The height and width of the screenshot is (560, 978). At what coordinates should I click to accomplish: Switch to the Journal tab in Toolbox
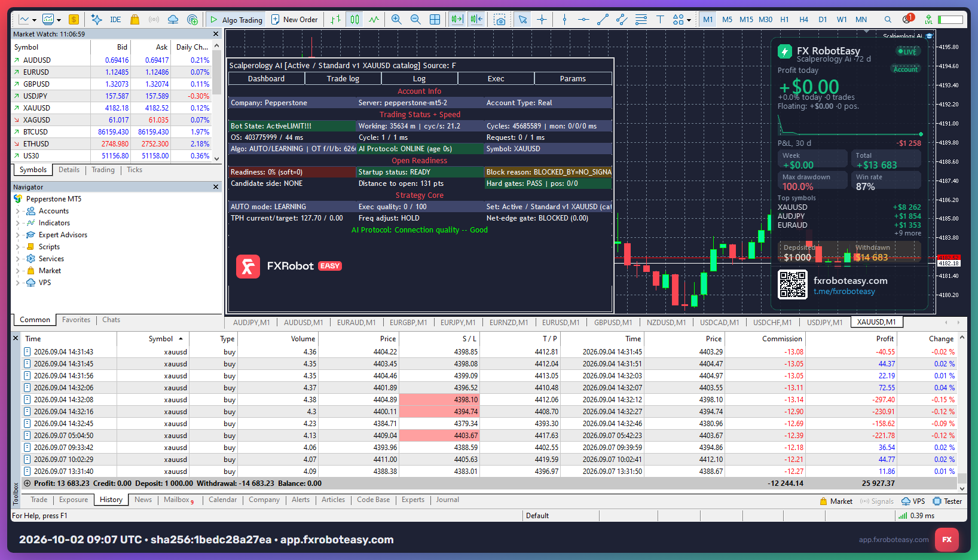click(x=448, y=500)
